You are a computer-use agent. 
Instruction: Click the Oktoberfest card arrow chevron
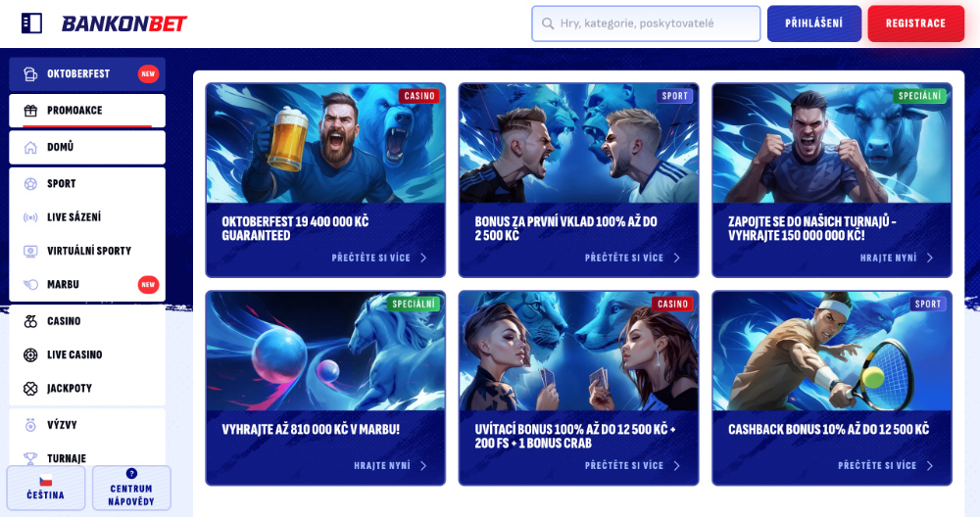click(423, 258)
